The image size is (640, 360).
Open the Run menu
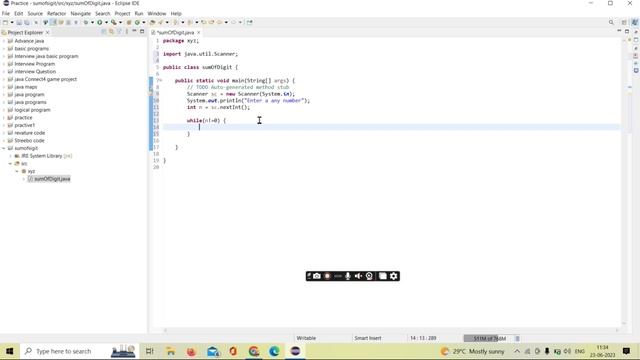[139, 13]
